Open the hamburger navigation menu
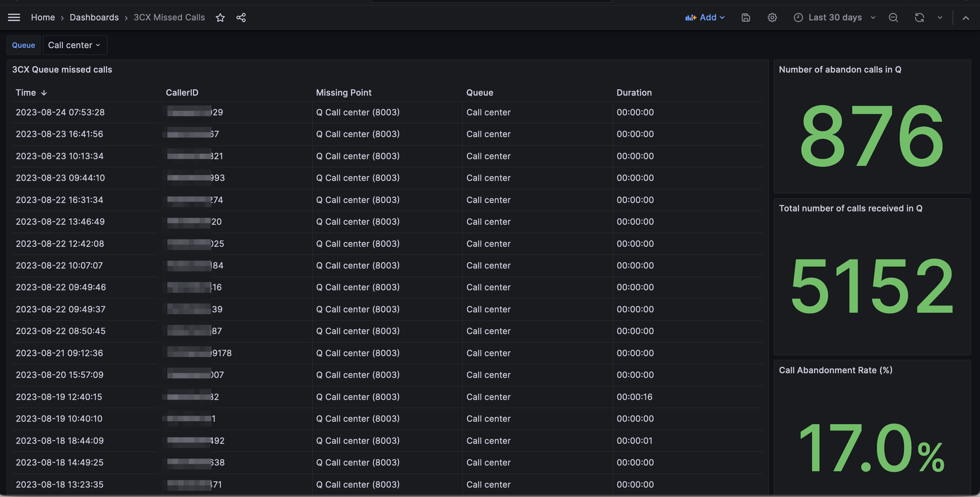 (14, 17)
